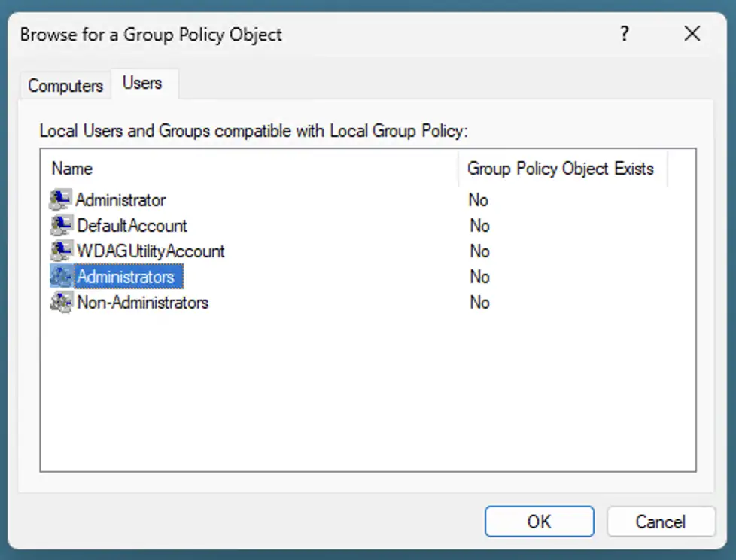Close the Browse for a Group Policy Object dialog

692,34
